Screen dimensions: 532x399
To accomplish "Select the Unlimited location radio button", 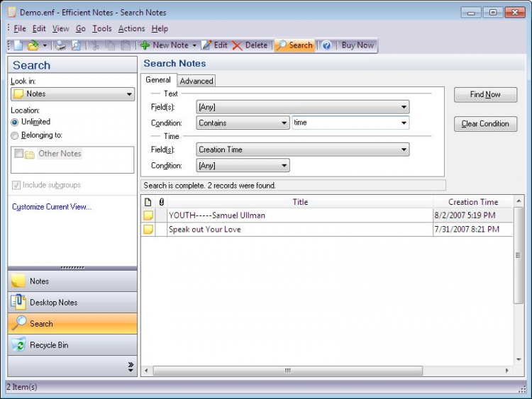I will click(x=15, y=122).
